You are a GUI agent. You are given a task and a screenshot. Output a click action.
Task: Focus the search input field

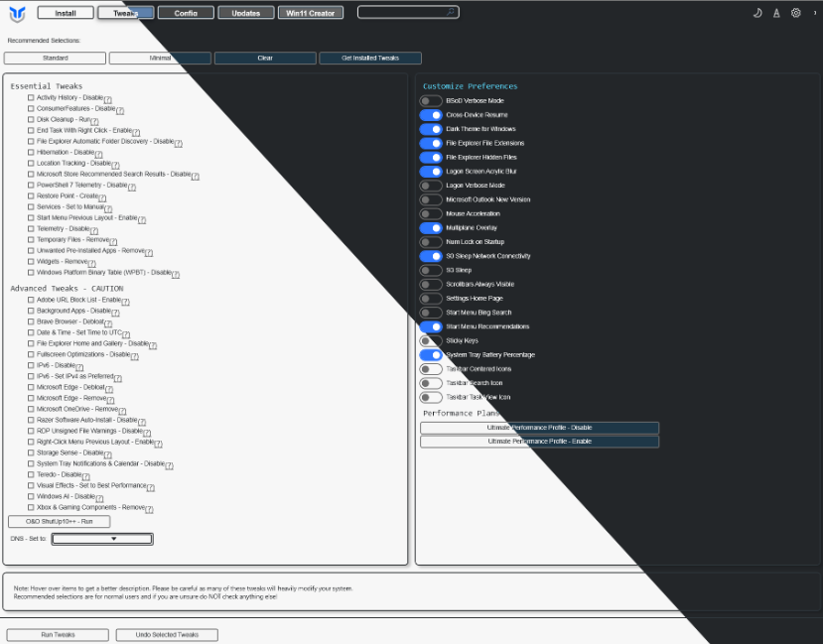[x=408, y=12]
